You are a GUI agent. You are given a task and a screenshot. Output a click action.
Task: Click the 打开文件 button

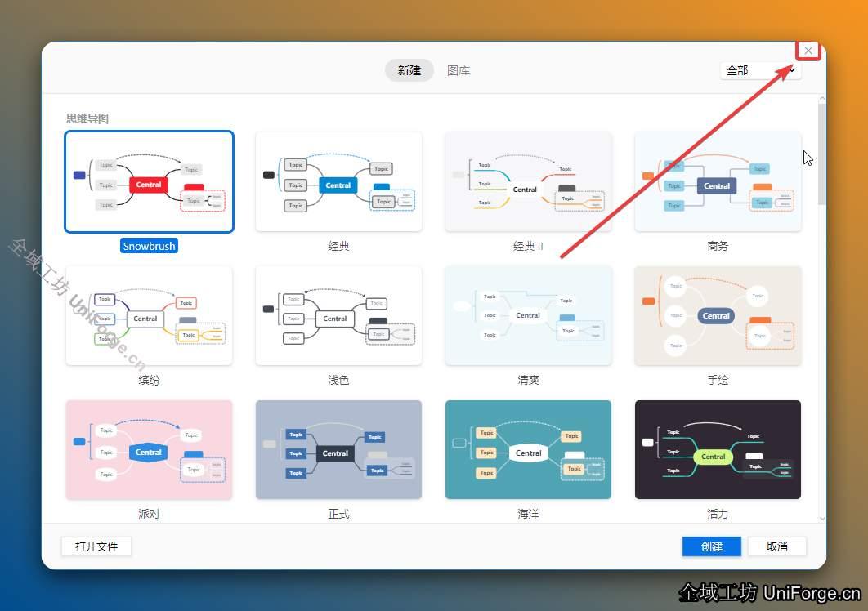(96, 546)
